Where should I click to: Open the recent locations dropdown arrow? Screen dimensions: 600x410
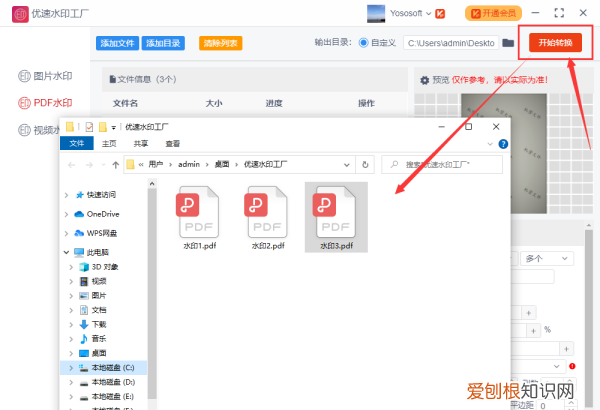pos(103,165)
